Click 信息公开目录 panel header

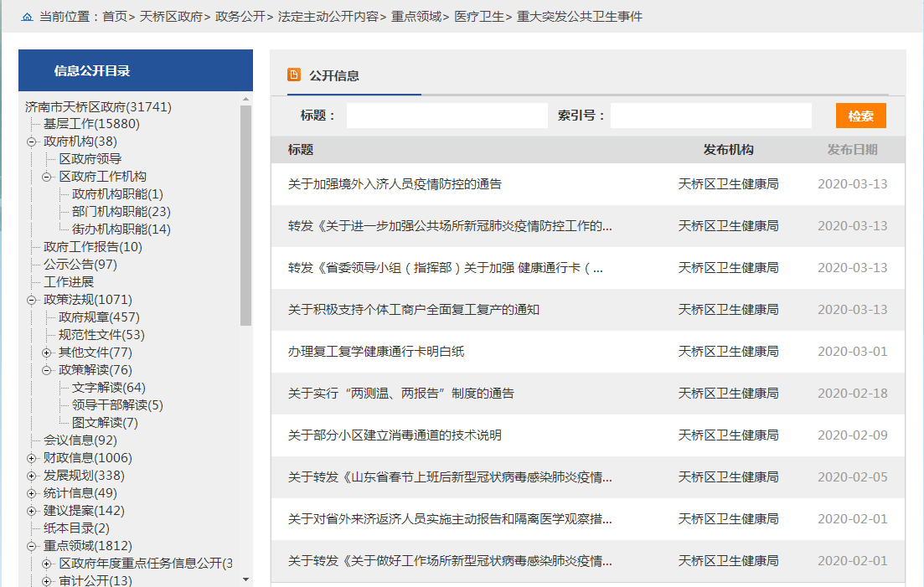136,70
